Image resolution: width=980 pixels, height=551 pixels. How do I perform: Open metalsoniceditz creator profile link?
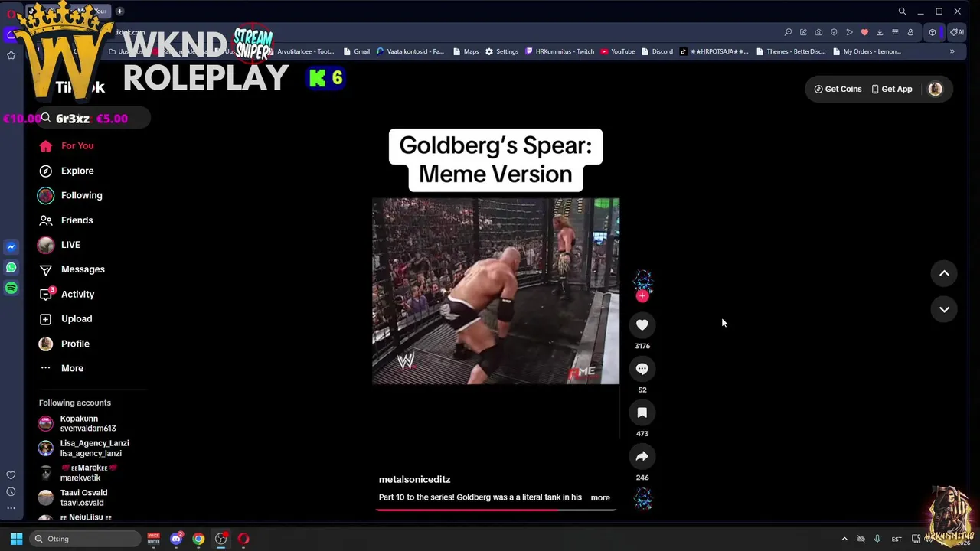pos(414,479)
